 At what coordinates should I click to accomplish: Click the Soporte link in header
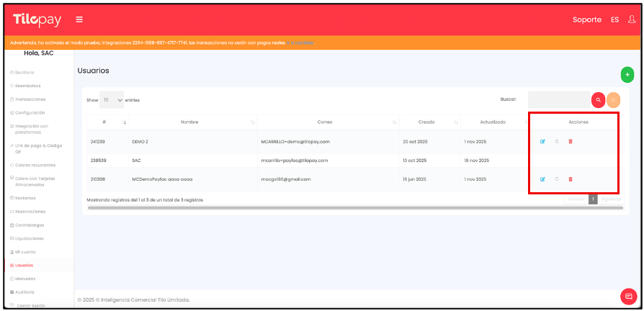tap(586, 19)
